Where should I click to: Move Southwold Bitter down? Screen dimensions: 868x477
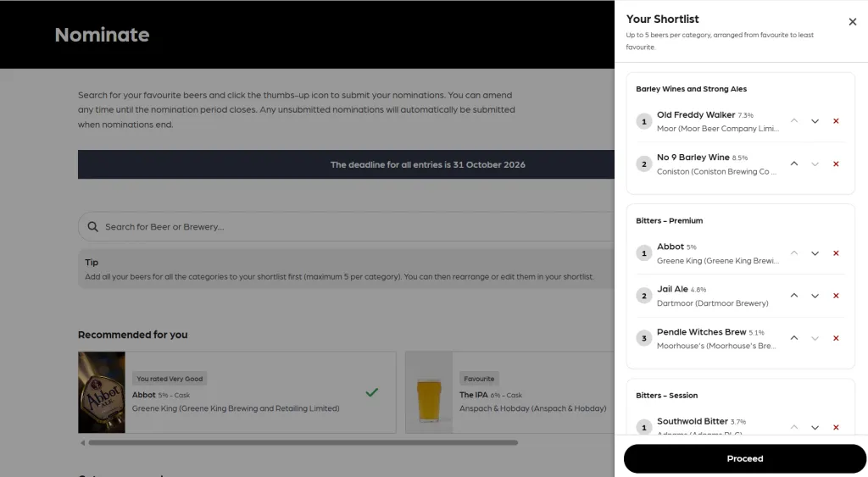tap(815, 427)
